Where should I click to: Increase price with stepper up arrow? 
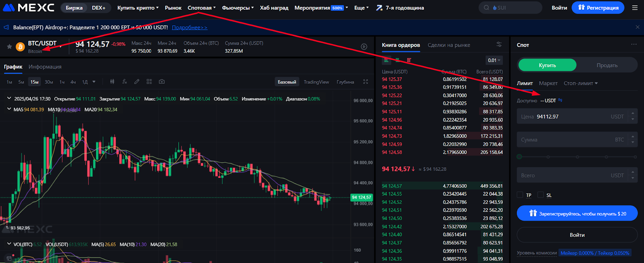coord(633,113)
